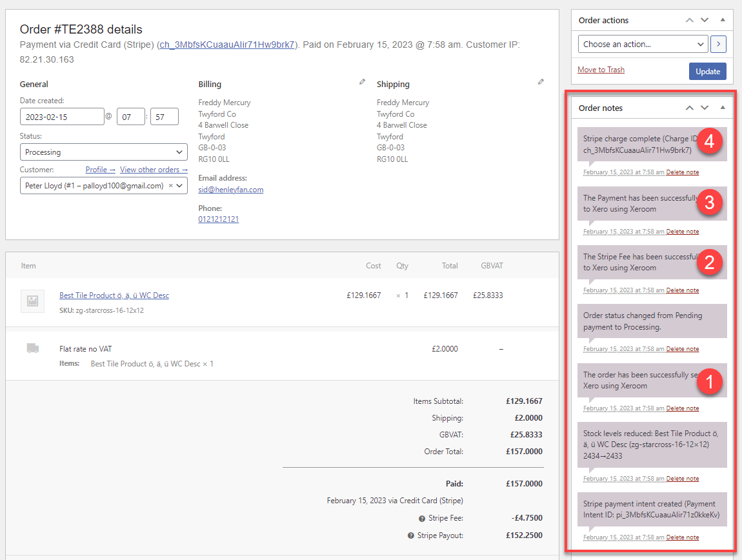
Task: Move the Order actions panel down
Action: coord(705,21)
